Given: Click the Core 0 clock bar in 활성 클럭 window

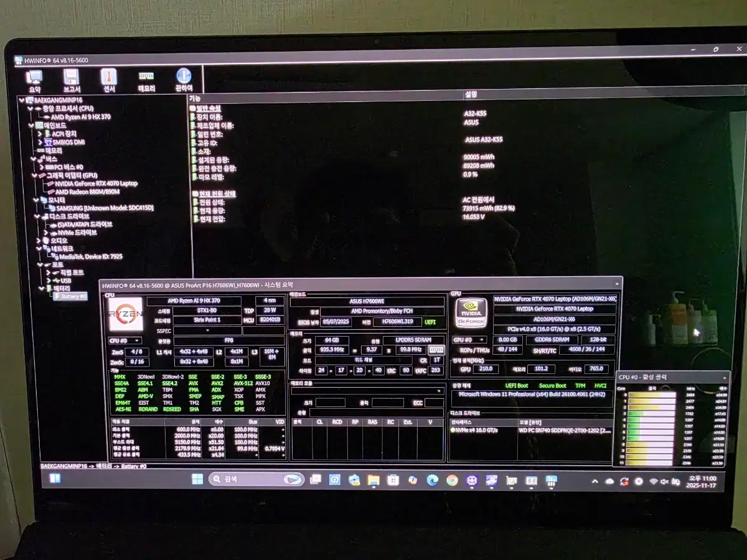Looking at the screenshot, I should tap(652, 394).
